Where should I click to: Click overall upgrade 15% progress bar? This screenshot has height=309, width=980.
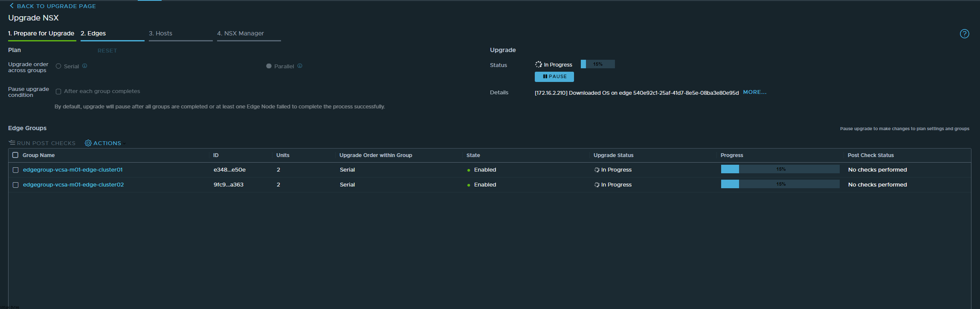(x=598, y=64)
